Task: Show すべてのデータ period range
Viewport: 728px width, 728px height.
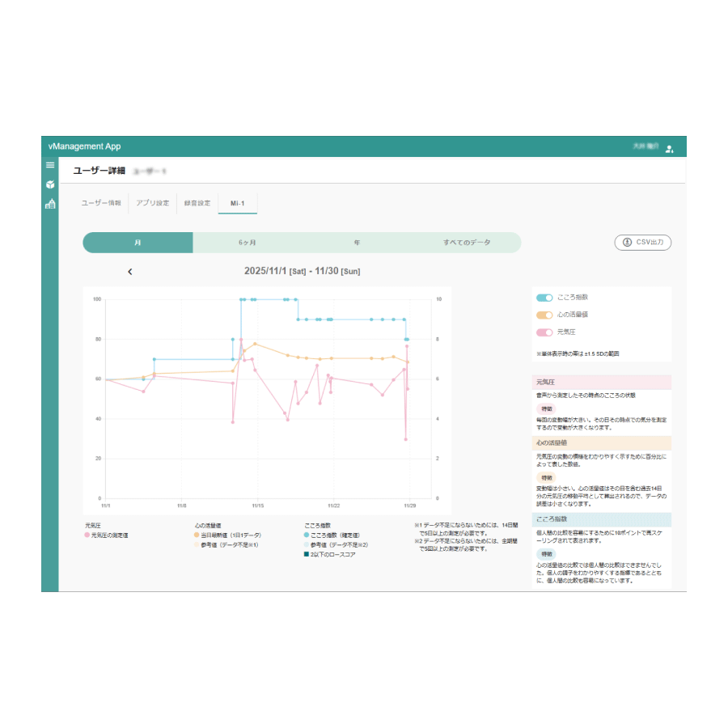Action: click(466, 243)
